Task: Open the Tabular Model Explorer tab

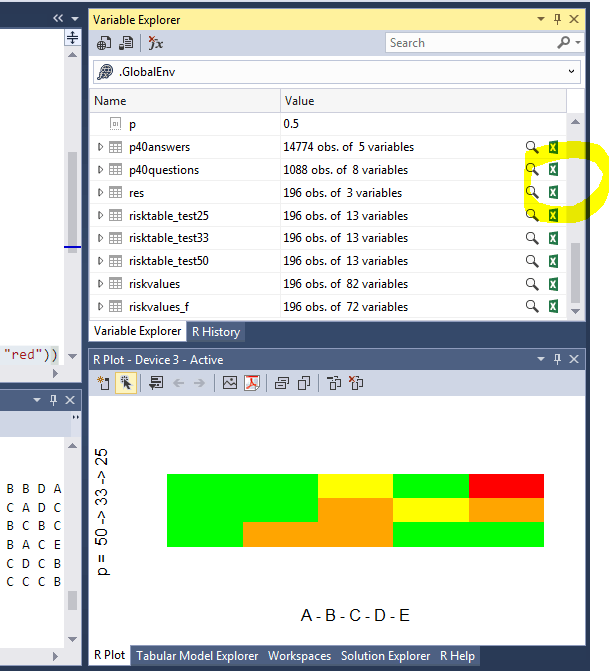Action: (x=197, y=656)
